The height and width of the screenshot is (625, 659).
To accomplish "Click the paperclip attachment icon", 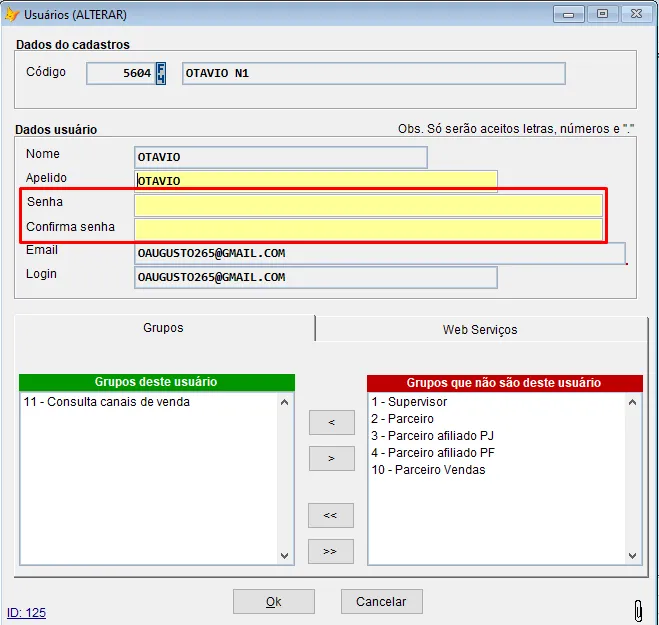I will (x=637, y=609).
